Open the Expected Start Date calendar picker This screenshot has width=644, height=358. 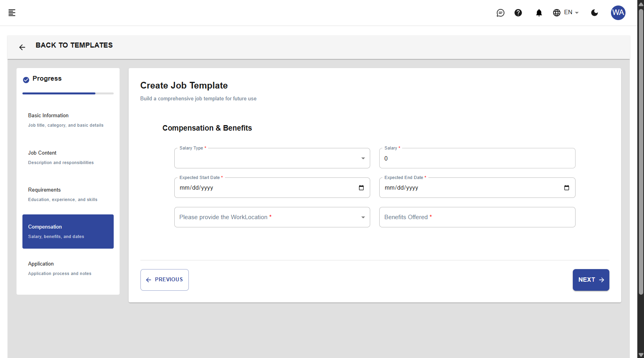[x=361, y=188]
